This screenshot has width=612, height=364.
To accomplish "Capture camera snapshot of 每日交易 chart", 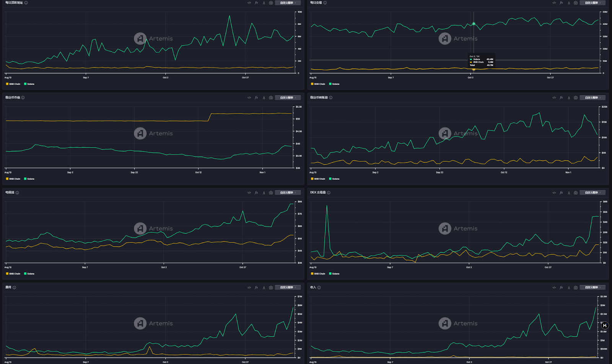I will 576,3.
